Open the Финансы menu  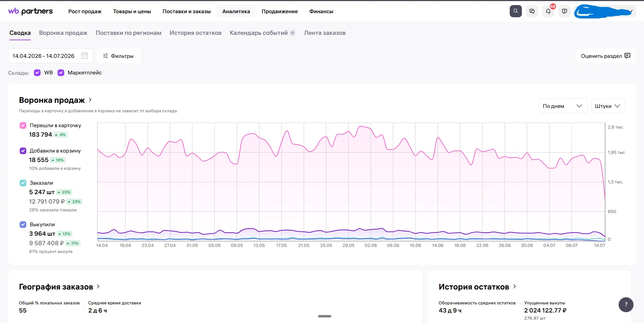click(x=321, y=11)
